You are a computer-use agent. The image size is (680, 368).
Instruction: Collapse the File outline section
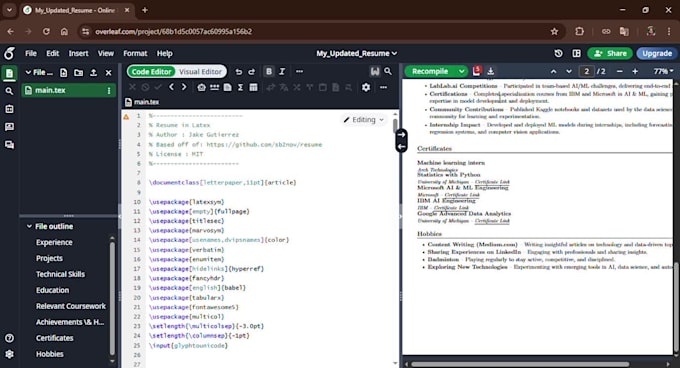pyautogui.click(x=29, y=226)
